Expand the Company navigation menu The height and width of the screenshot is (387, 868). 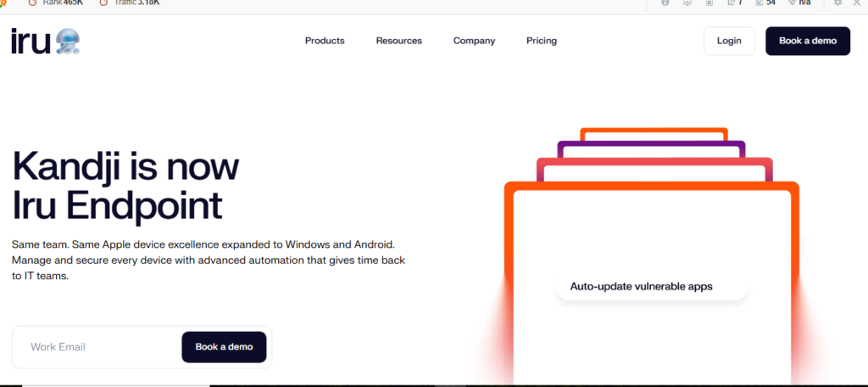pyautogui.click(x=475, y=41)
